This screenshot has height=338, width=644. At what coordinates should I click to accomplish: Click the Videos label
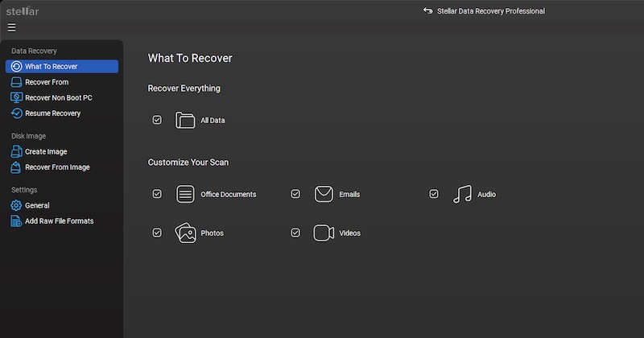(349, 233)
